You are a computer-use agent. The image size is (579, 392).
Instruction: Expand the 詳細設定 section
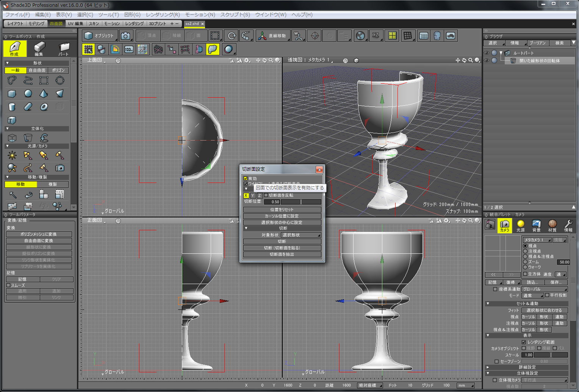pyautogui.click(x=488, y=367)
